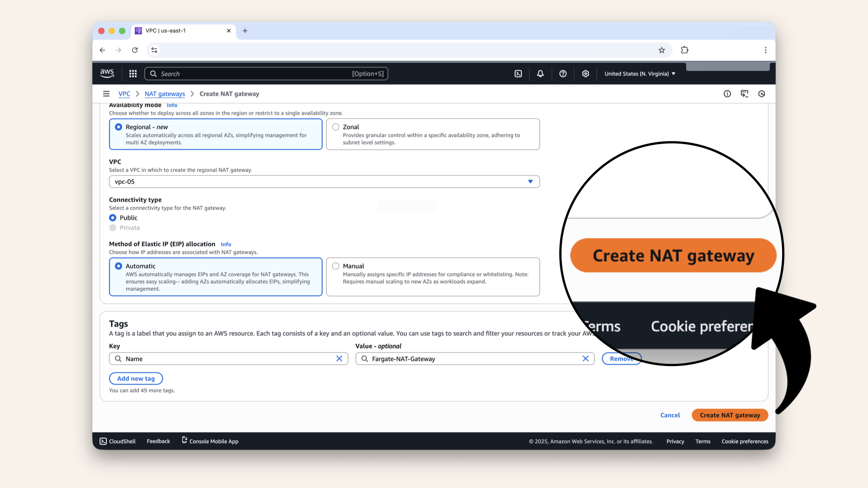
Task: Select the Zonal availability mode
Action: pyautogui.click(x=336, y=127)
